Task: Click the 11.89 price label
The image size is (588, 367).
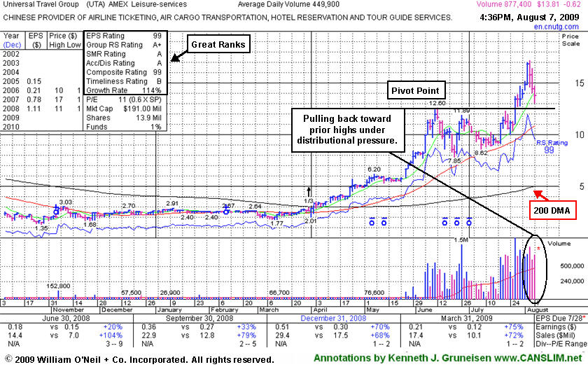Action: point(461,111)
